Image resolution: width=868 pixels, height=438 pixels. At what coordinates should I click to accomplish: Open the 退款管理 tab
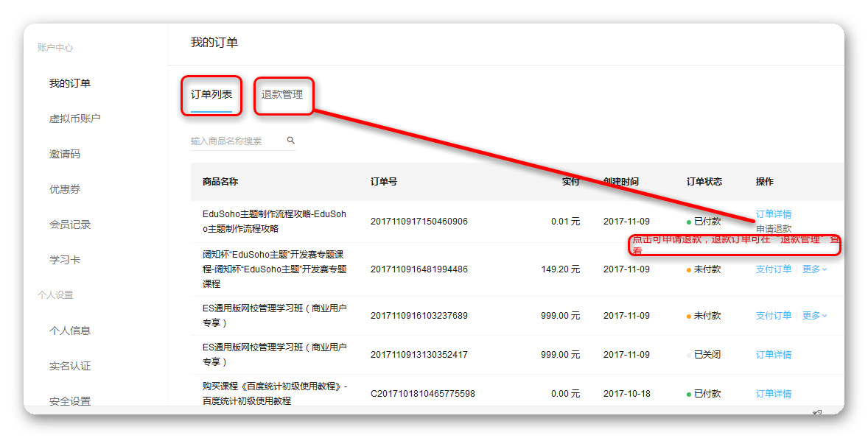tap(282, 95)
